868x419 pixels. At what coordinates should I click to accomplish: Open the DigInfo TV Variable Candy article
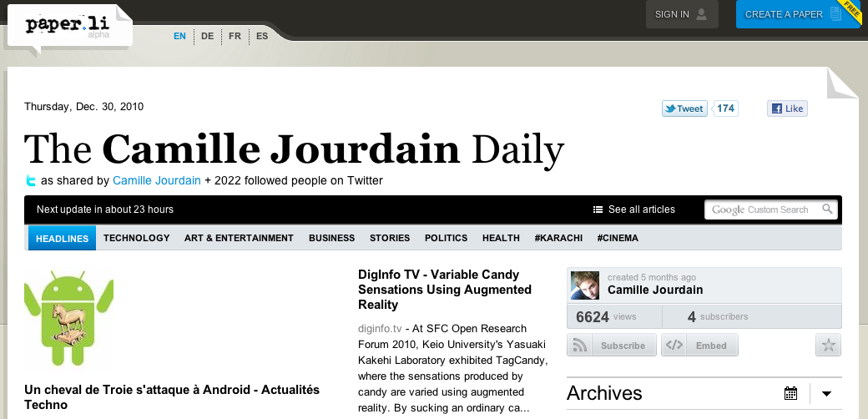pyautogui.click(x=445, y=290)
